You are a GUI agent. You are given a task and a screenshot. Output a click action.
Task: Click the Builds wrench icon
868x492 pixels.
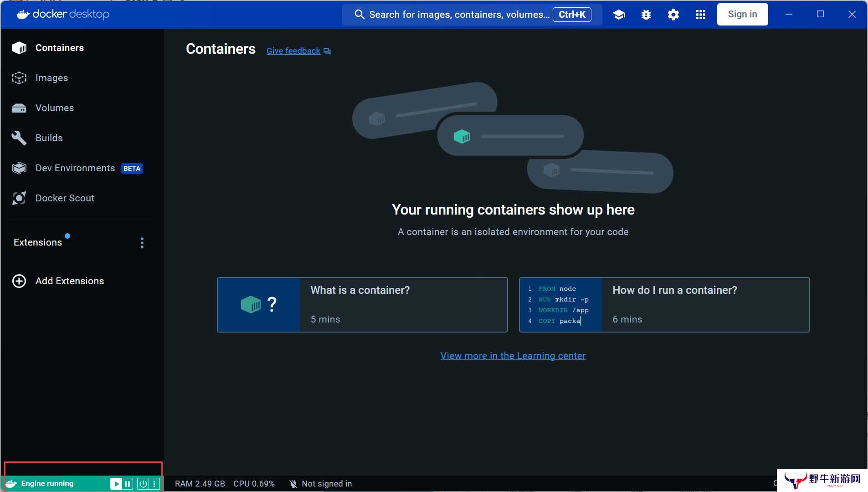point(19,138)
